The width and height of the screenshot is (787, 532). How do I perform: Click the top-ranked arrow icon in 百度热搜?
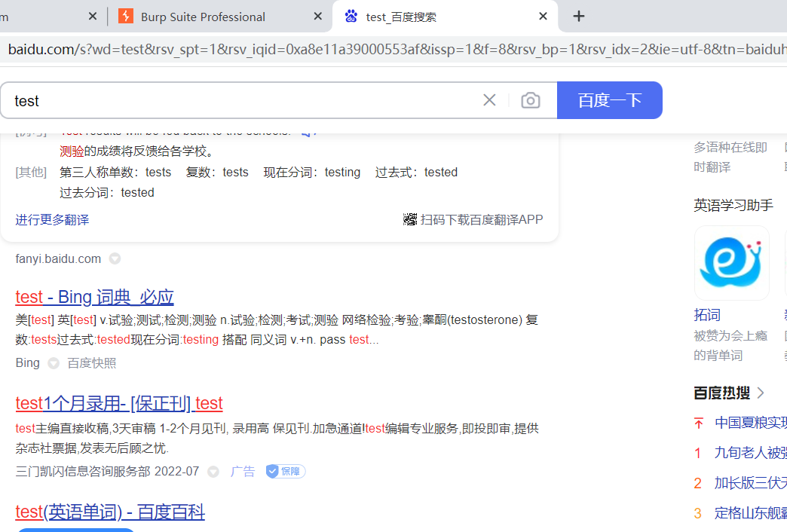(698, 423)
